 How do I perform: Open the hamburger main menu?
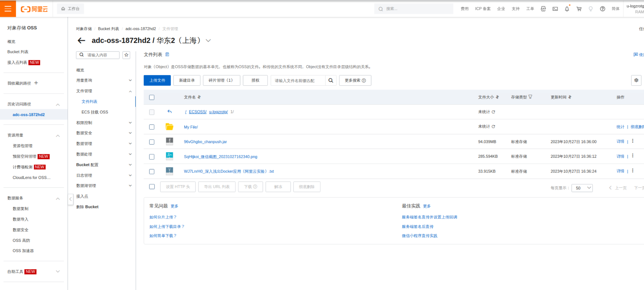coord(8,9)
